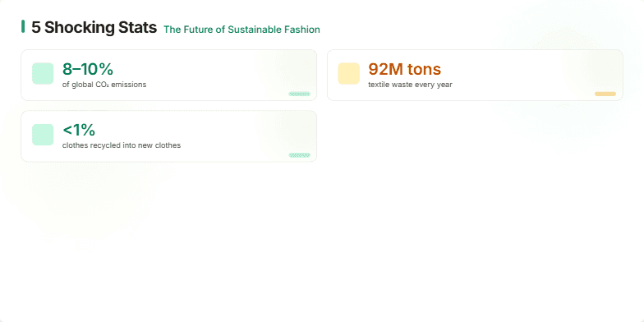Screen dimensions: 644x322
Task: Click "textile waste every year" caption
Action: [x=410, y=85]
